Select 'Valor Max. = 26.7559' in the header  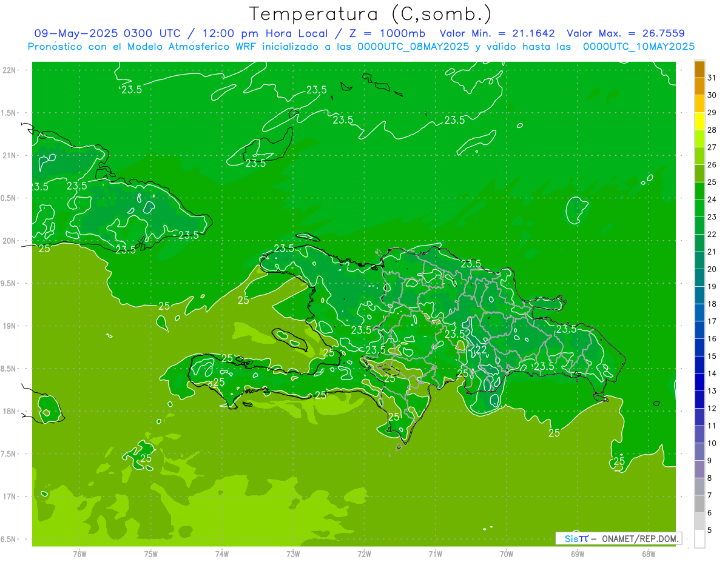click(626, 33)
